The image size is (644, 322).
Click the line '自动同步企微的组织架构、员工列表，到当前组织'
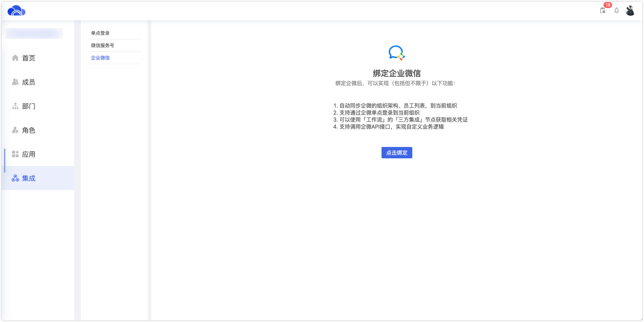tap(398, 106)
